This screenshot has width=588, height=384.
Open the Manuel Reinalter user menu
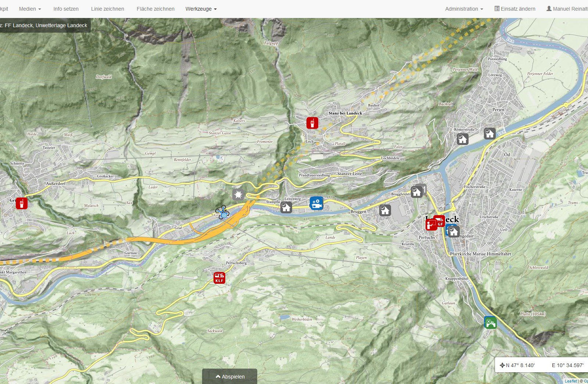[567, 9]
